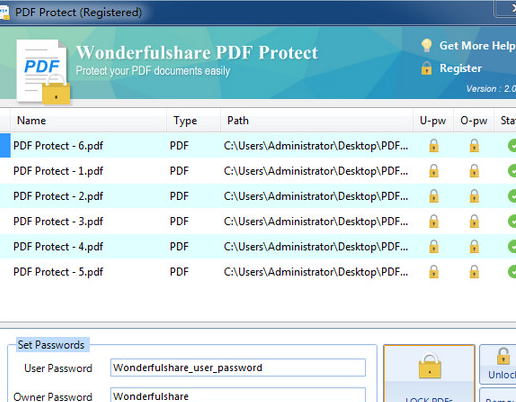
Task: Select the file PDF Protect - 4.pdf
Action: pyautogui.click(x=58, y=247)
